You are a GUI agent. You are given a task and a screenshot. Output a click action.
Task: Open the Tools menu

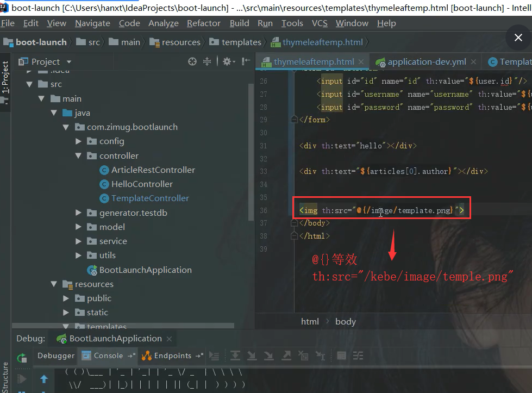point(292,23)
